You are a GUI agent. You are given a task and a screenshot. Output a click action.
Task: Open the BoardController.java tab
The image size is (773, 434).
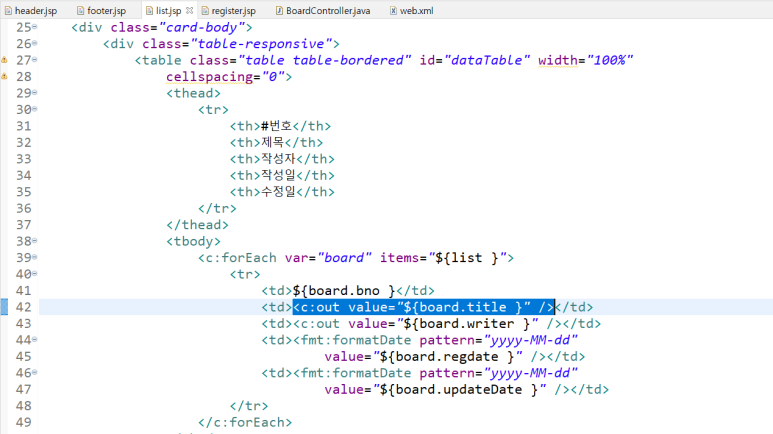click(x=323, y=10)
